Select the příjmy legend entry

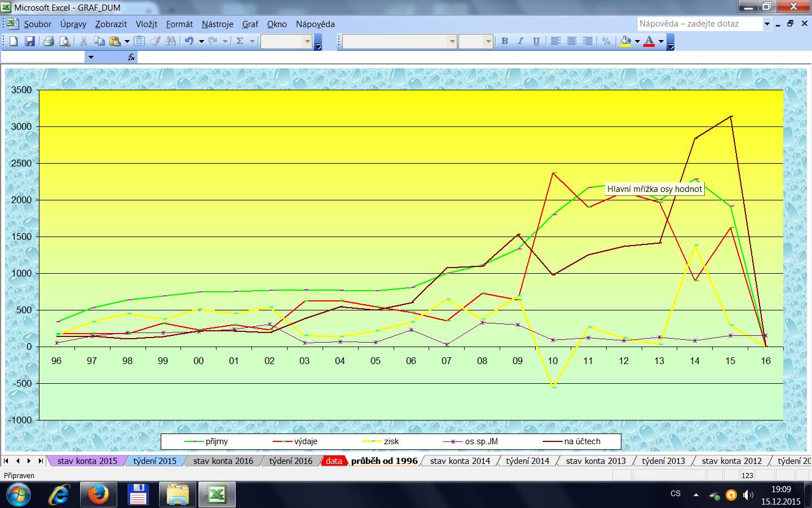[206, 441]
